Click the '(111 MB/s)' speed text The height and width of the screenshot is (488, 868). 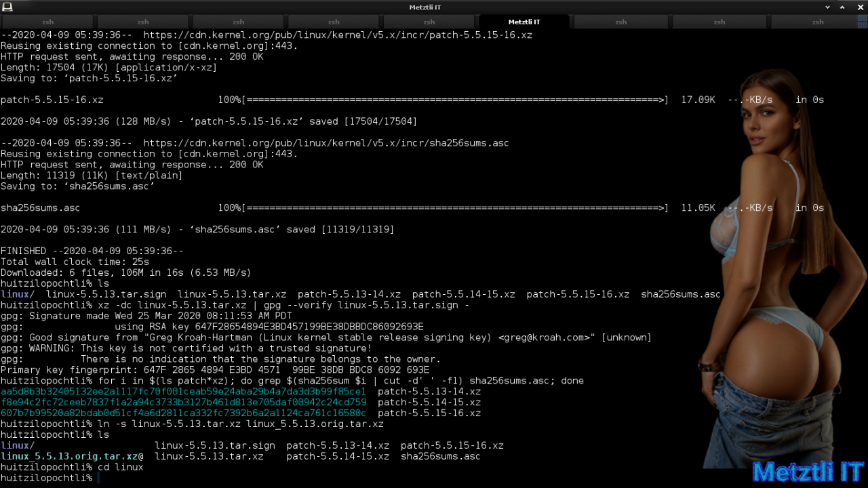143,230
